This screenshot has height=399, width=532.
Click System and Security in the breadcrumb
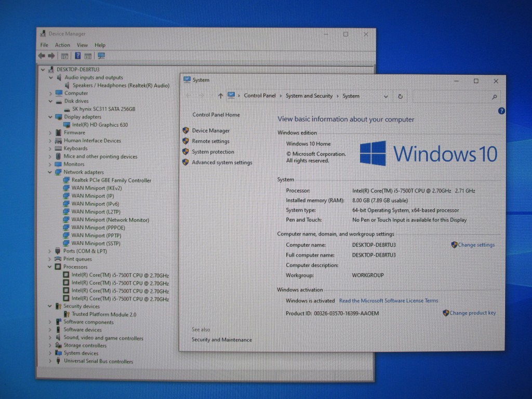pyautogui.click(x=309, y=96)
